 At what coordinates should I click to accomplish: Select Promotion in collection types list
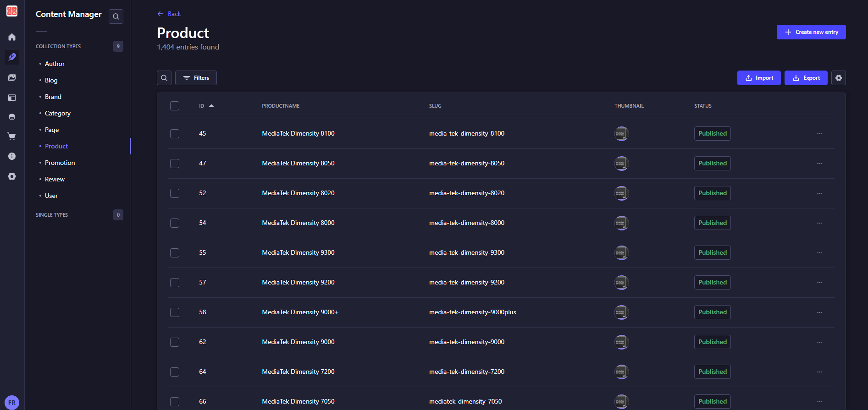coord(60,163)
